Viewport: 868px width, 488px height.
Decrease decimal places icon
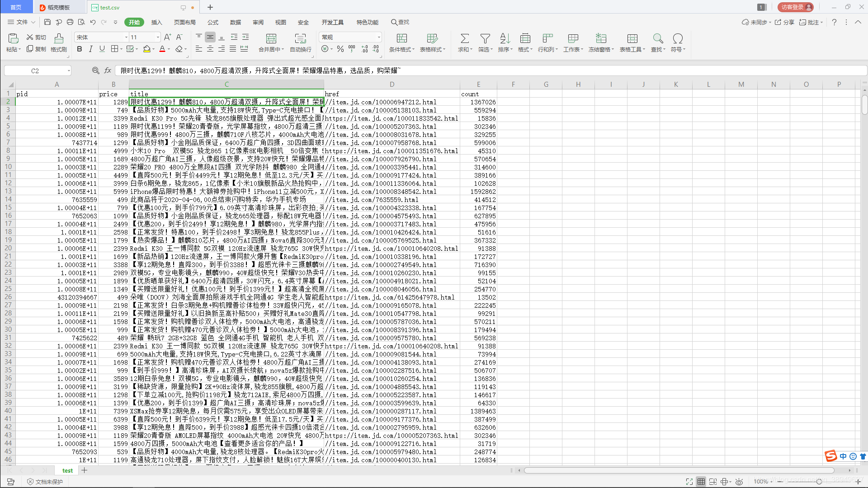coord(376,49)
